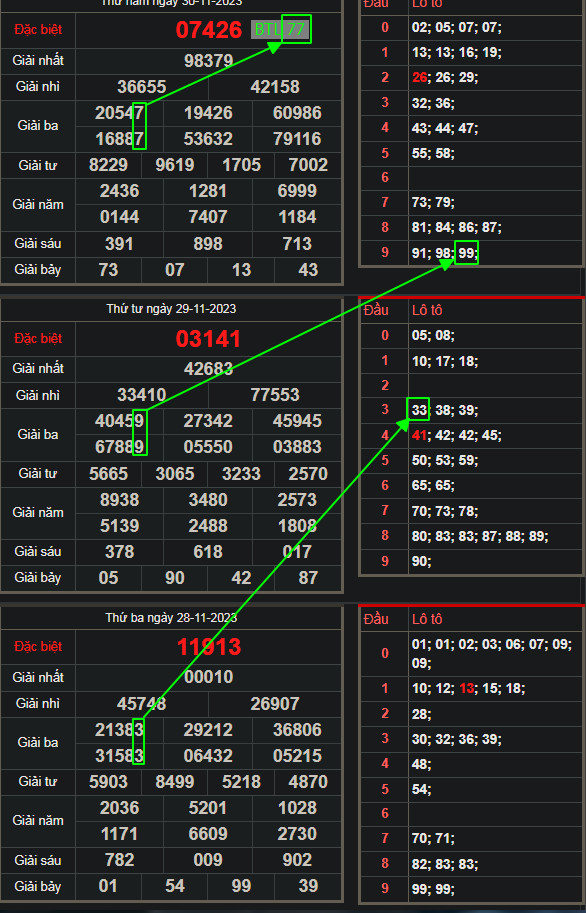Select second prize number 77553
This screenshot has height=913, width=586.
click(275, 395)
